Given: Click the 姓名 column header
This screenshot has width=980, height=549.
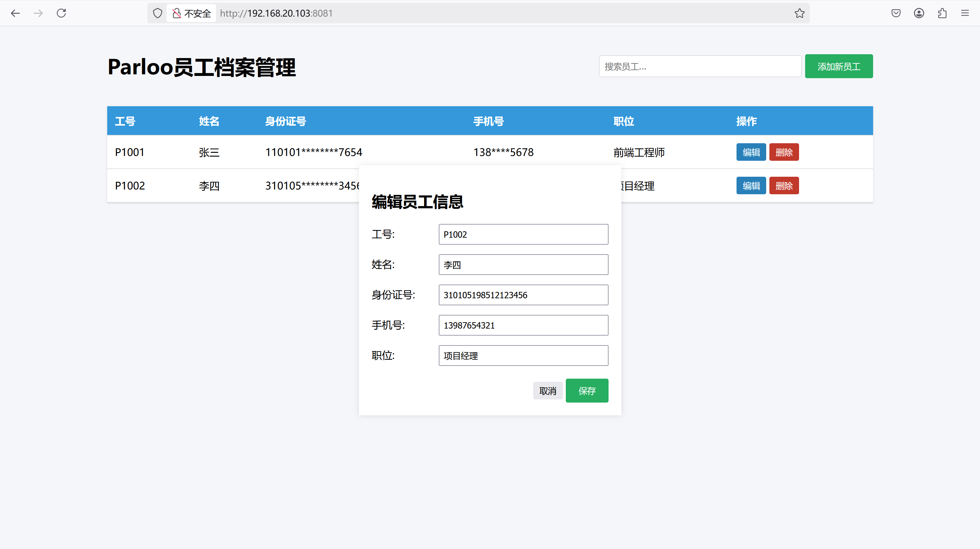Looking at the screenshot, I should click(209, 121).
